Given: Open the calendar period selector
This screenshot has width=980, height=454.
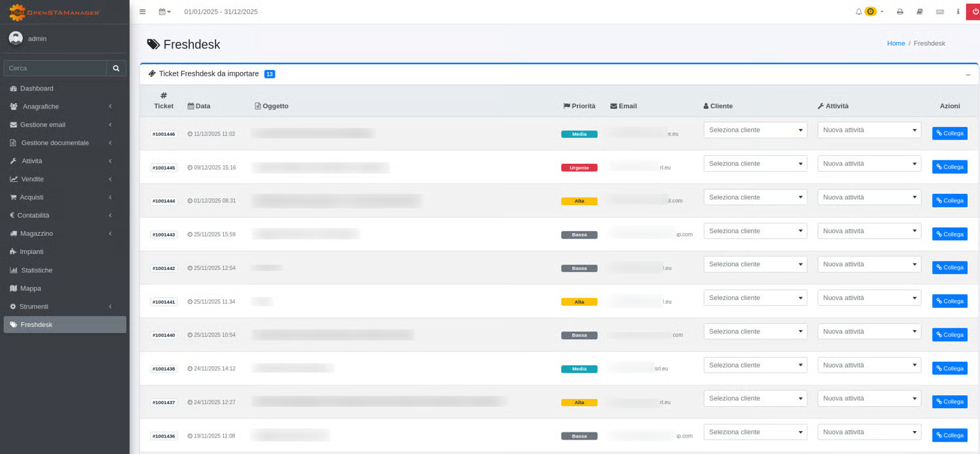Looking at the screenshot, I should point(164,12).
